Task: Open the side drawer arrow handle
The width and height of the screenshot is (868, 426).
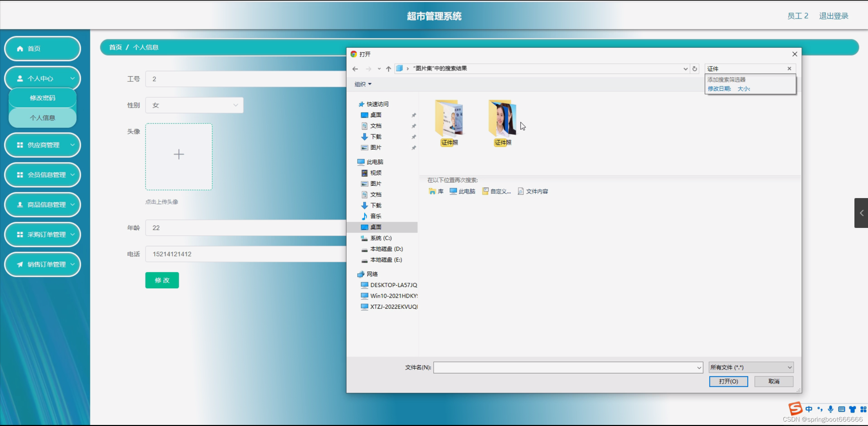Action: pos(861,213)
